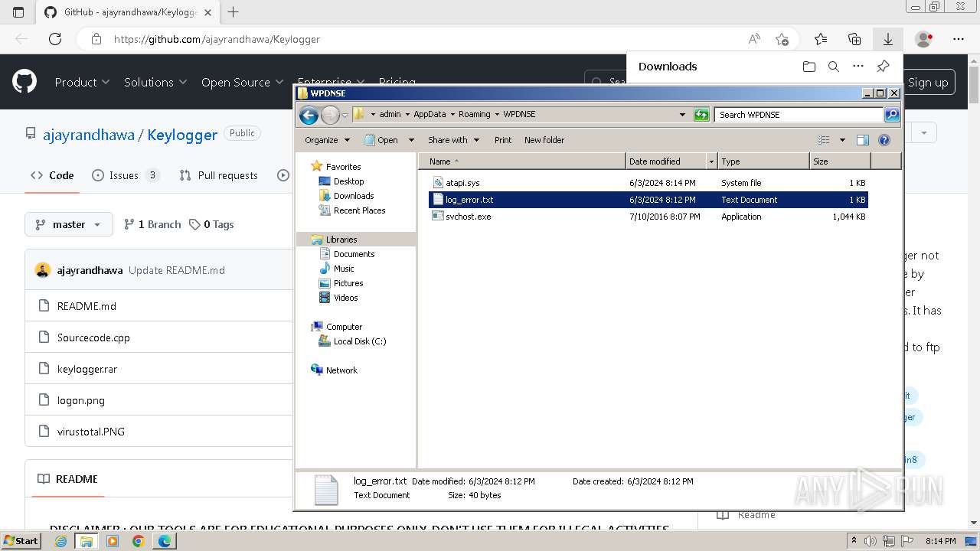Add page to favorites star-plus icon
This screenshot has width=980, height=551.
pos(782,39)
